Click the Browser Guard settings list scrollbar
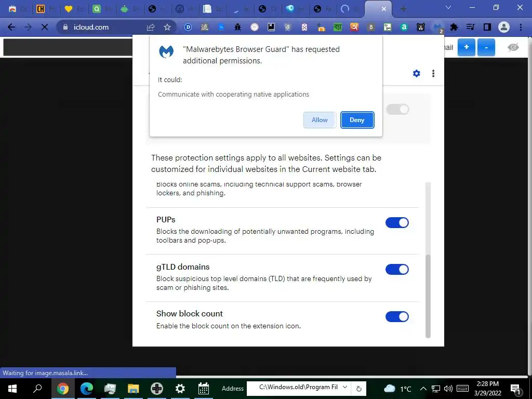This screenshot has width=532, height=399. (428, 295)
